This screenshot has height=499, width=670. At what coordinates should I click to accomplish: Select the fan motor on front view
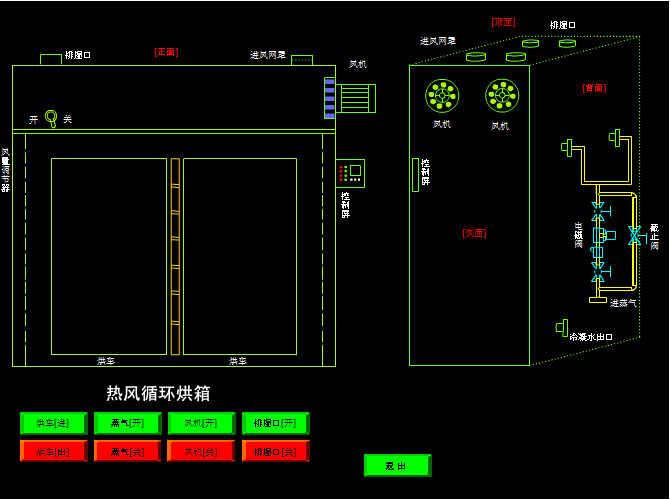(x=355, y=98)
